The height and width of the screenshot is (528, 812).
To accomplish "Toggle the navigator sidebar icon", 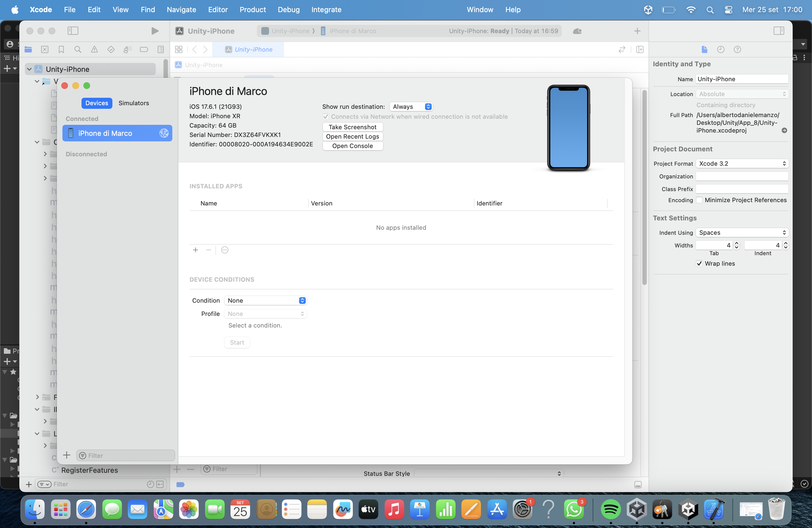I will (73, 31).
